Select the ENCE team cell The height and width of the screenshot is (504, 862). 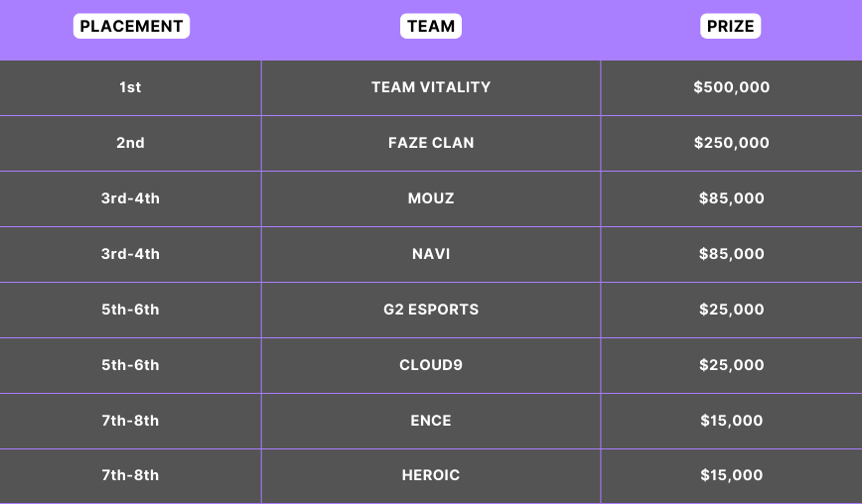[431, 421]
